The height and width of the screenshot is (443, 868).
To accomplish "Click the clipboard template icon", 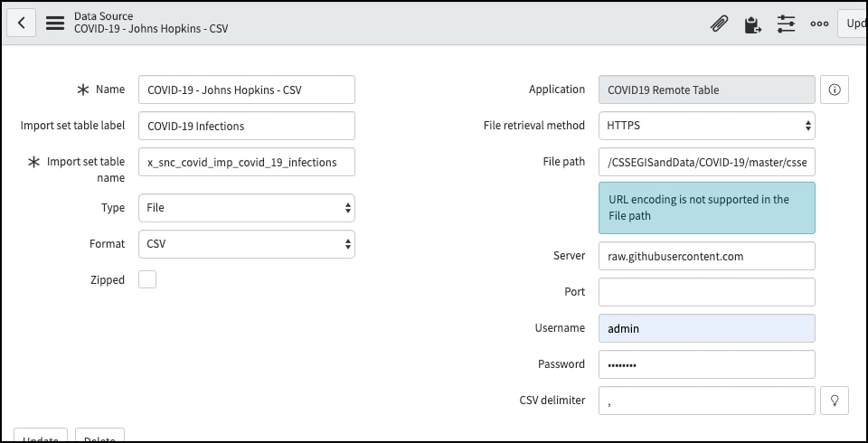I will [752, 24].
